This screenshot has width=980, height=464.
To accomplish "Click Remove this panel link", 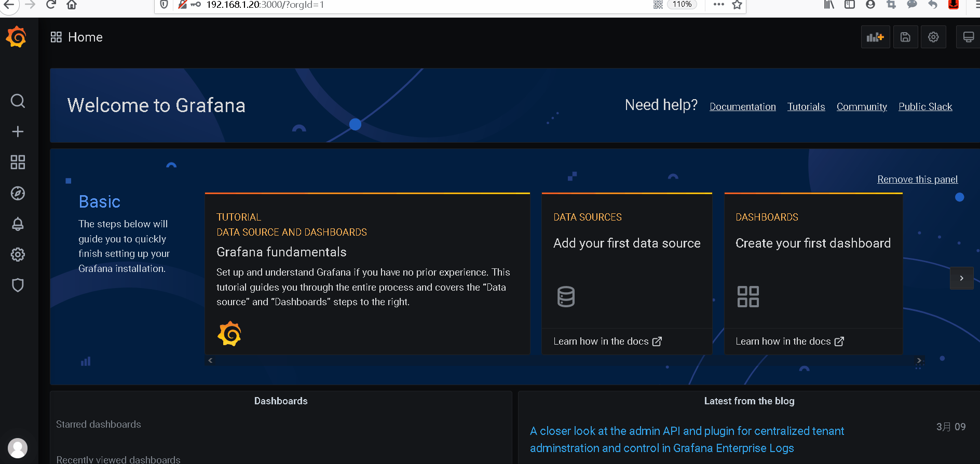I will point(917,179).
